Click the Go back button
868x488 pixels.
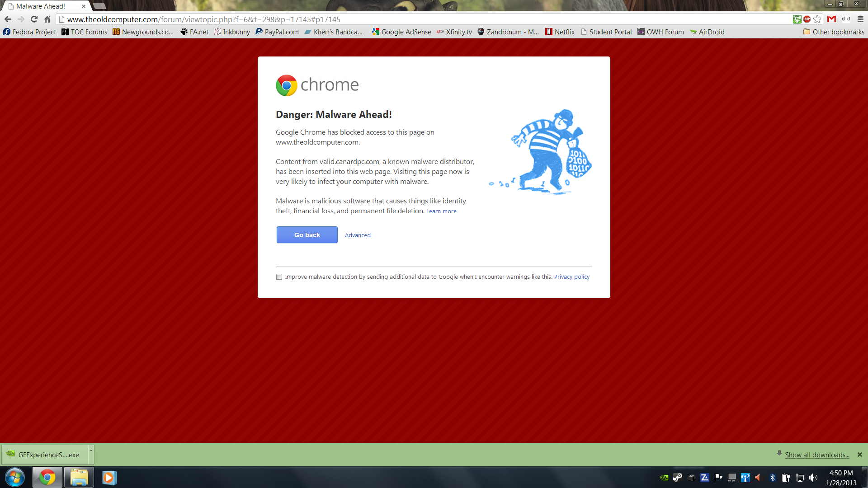(x=307, y=235)
